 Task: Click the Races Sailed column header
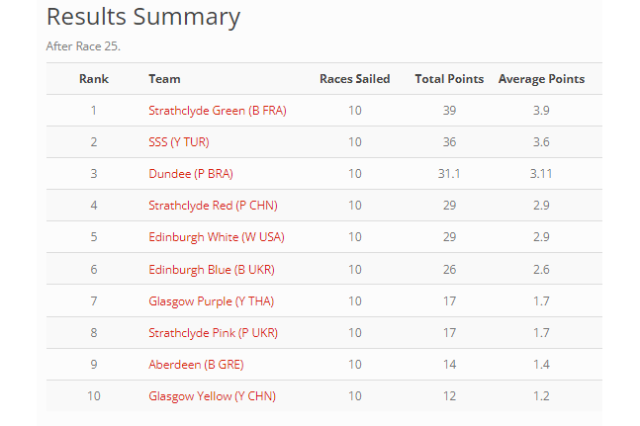355,79
